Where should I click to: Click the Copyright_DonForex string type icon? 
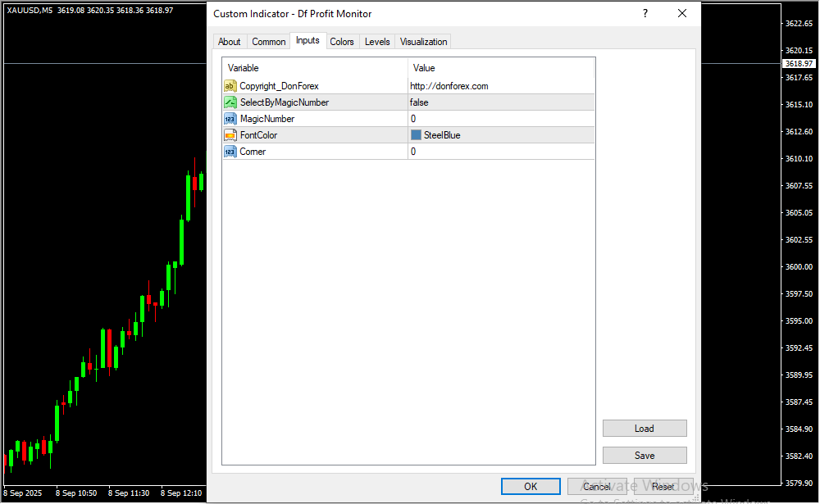[230, 86]
